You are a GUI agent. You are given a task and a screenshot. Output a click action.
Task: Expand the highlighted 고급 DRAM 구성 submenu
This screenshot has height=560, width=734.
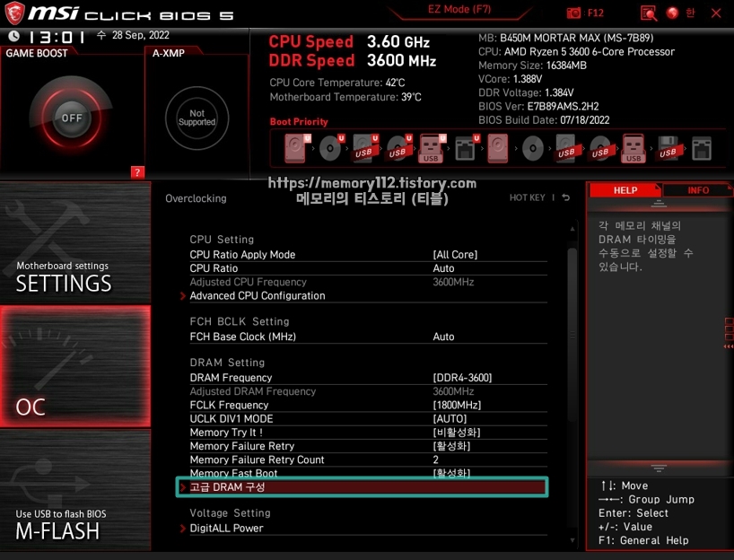coord(362,487)
